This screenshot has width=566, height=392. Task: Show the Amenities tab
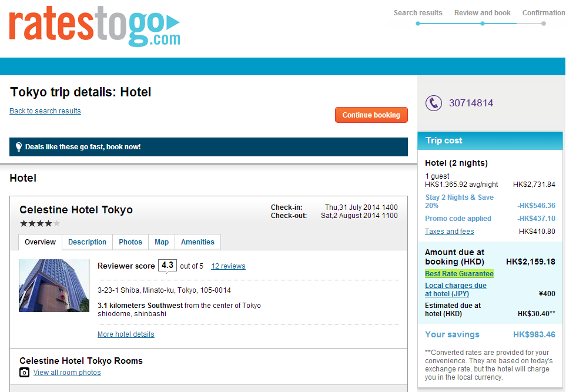pyautogui.click(x=197, y=242)
